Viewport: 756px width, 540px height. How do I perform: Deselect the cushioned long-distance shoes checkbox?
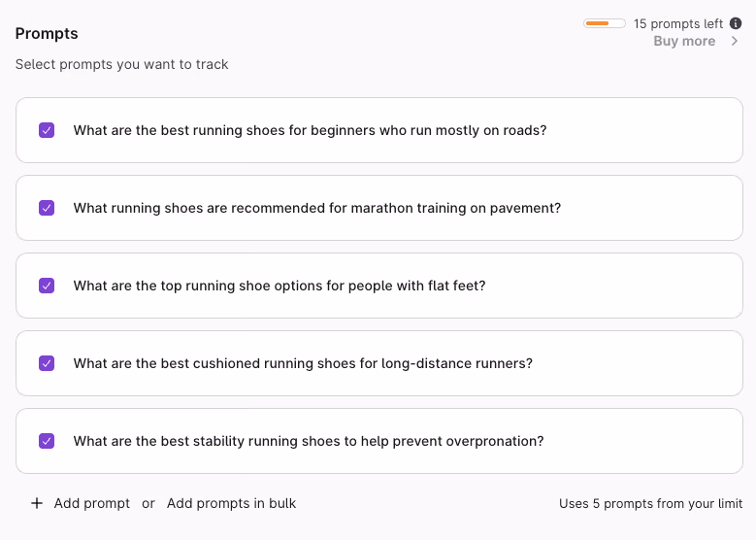coord(47,363)
